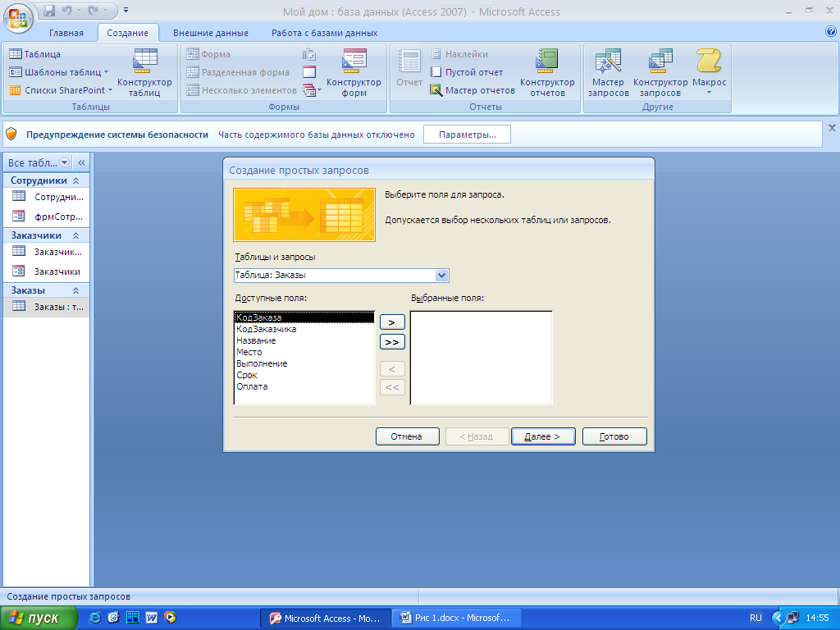Image resolution: width=840 pixels, height=630 pixels.
Task: Click Параметры... security button
Action: click(x=467, y=135)
